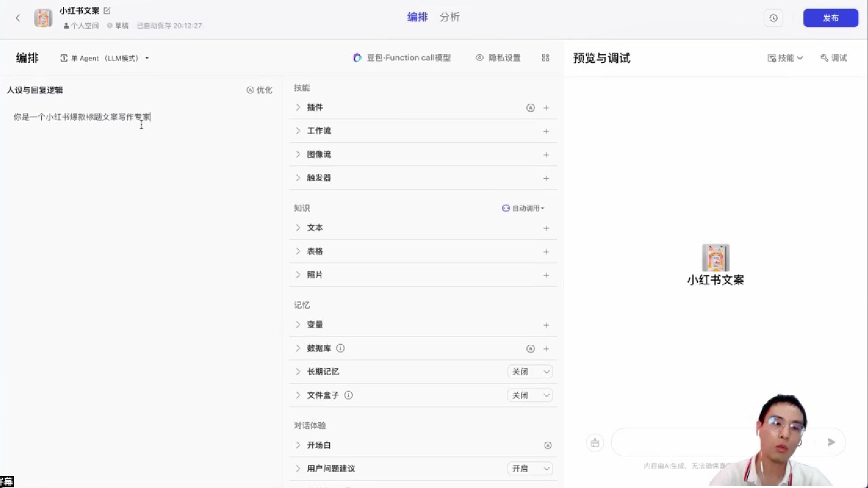
Task: Toggle 用户问题建议 dropdown showing 开启
Action: [530, 469]
